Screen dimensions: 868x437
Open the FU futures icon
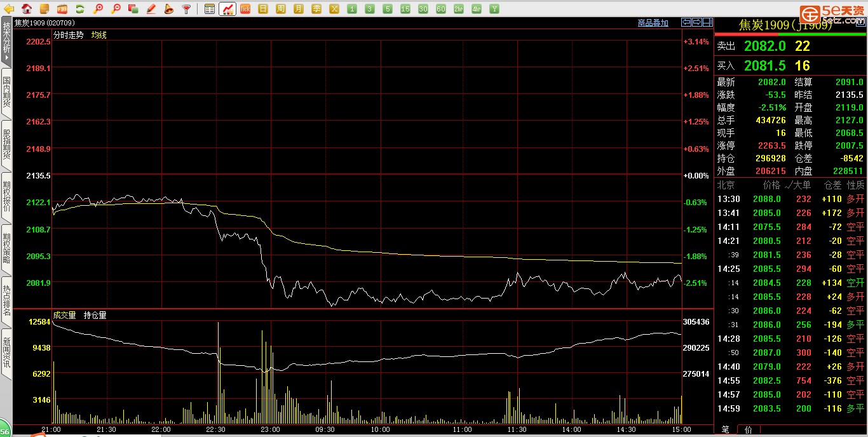(x=62, y=9)
